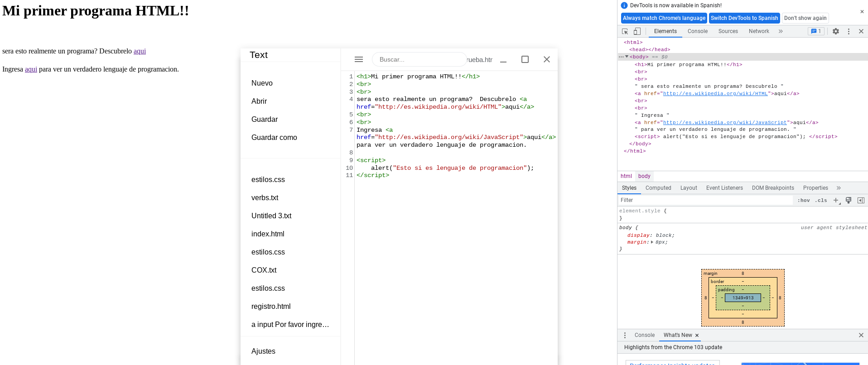
Task: Switch to the Elements tab
Action: point(665,31)
